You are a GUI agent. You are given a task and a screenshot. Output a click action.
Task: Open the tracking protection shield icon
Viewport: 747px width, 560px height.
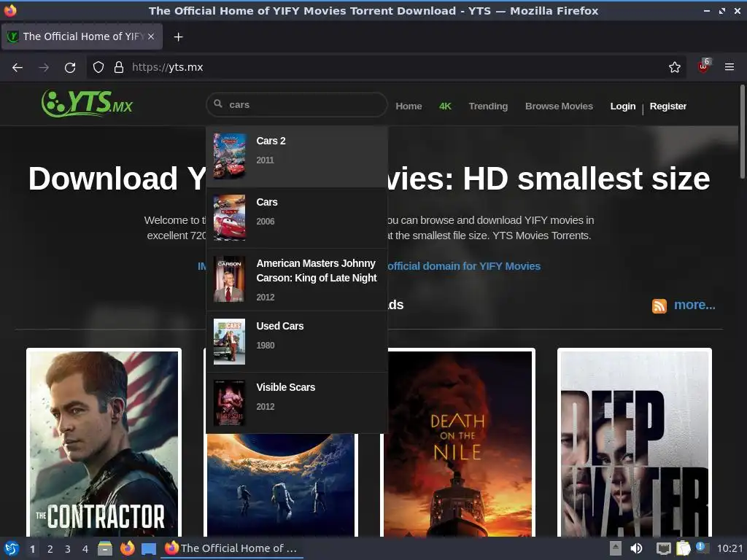[98, 67]
